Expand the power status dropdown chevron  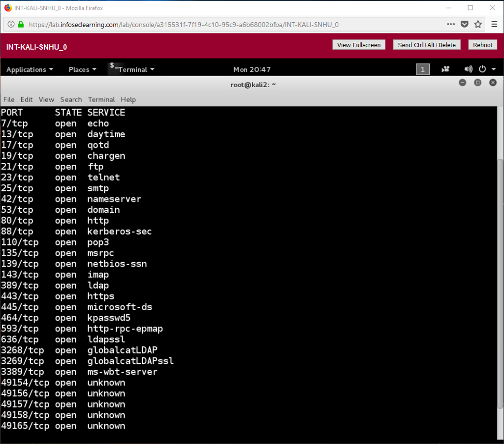(x=495, y=69)
